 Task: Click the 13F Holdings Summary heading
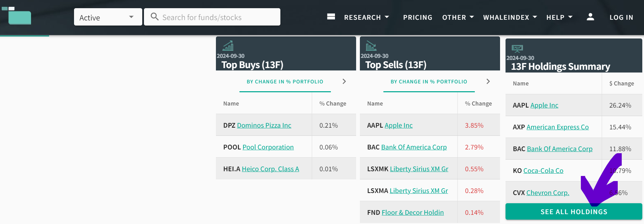point(560,66)
